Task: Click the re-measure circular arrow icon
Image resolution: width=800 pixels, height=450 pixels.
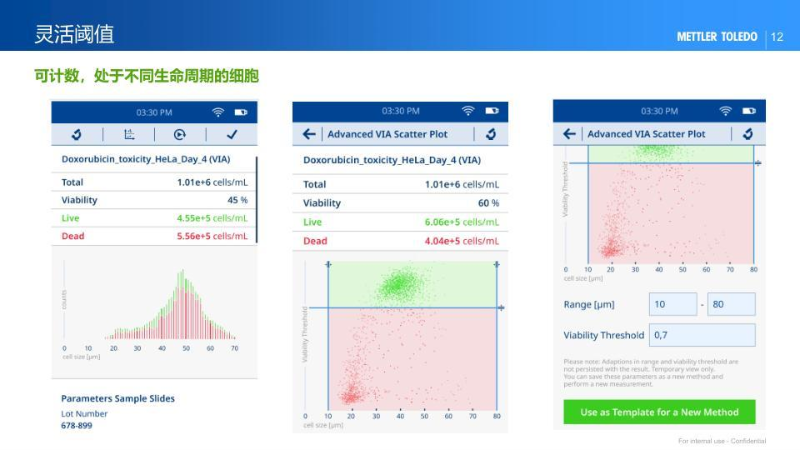Action: pyautogui.click(x=180, y=134)
